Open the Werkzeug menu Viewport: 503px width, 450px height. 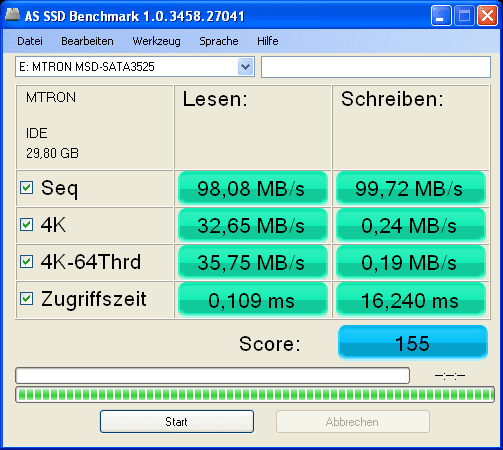(x=156, y=41)
